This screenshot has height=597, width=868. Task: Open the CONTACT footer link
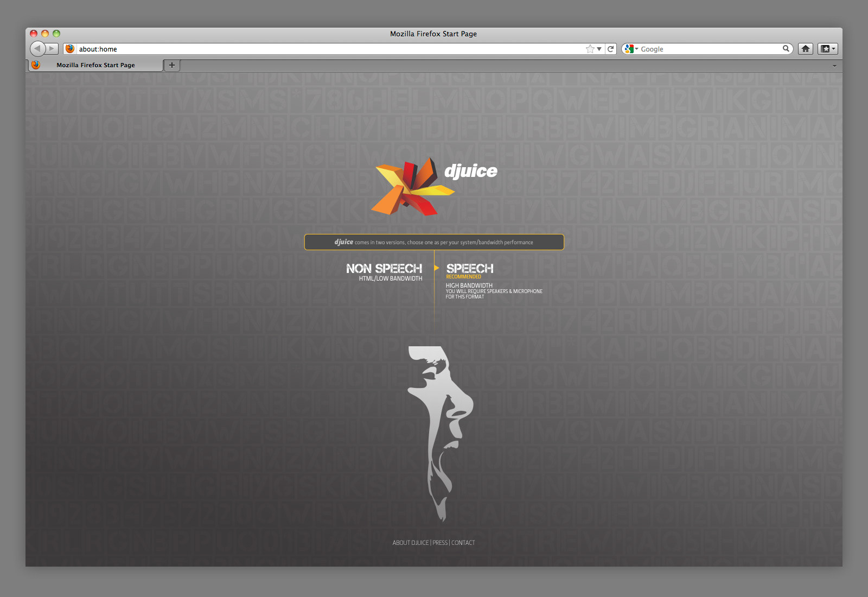(463, 543)
